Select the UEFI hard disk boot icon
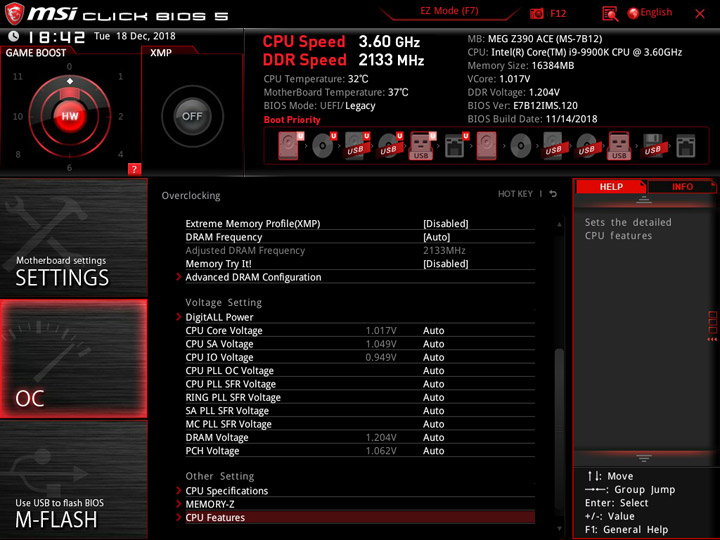Screen dimensions: 720x540 (x=291, y=146)
